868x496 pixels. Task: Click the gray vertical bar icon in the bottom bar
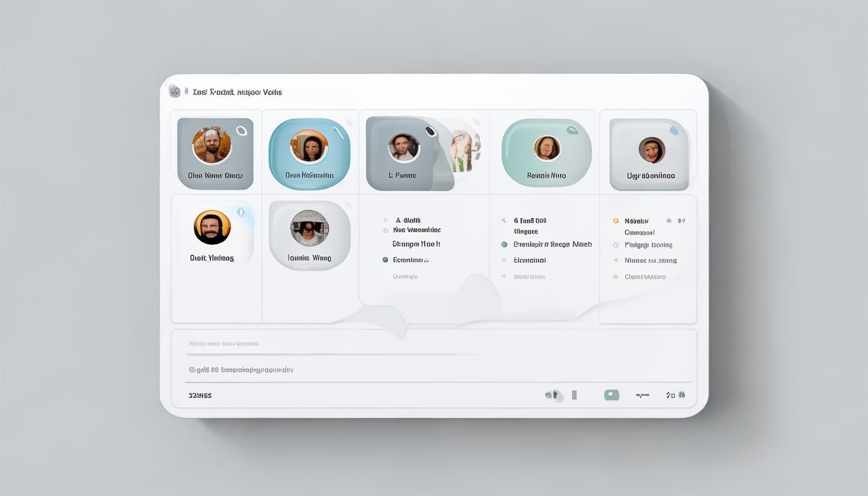pos(574,395)
